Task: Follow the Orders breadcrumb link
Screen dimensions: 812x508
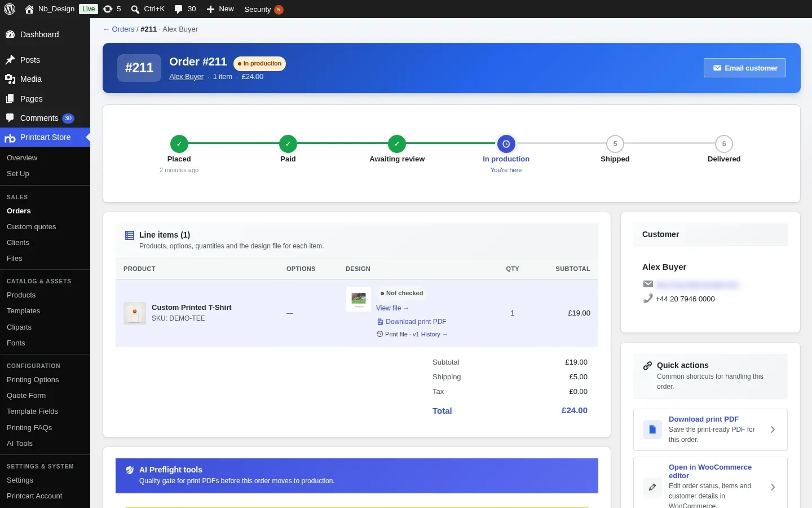Action: [x=118, y=29]
